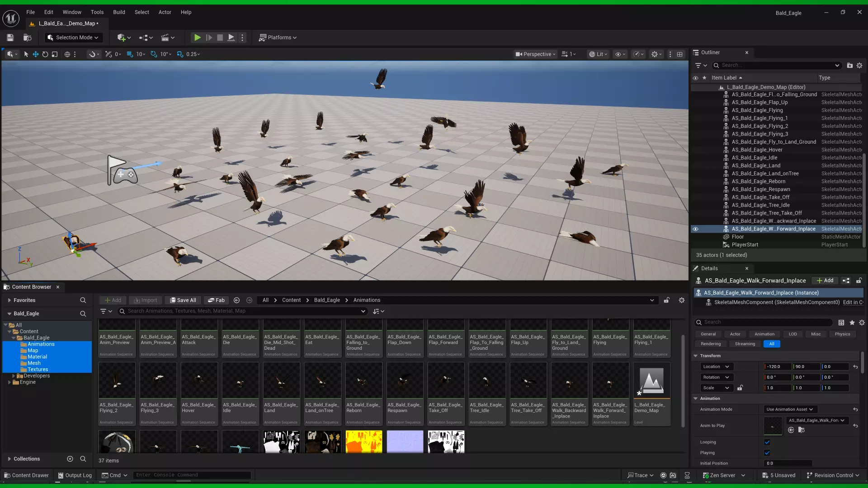The image size is (868, 488).
Task: Expand the Developers folder in the tree
Action: click(14, 376)
